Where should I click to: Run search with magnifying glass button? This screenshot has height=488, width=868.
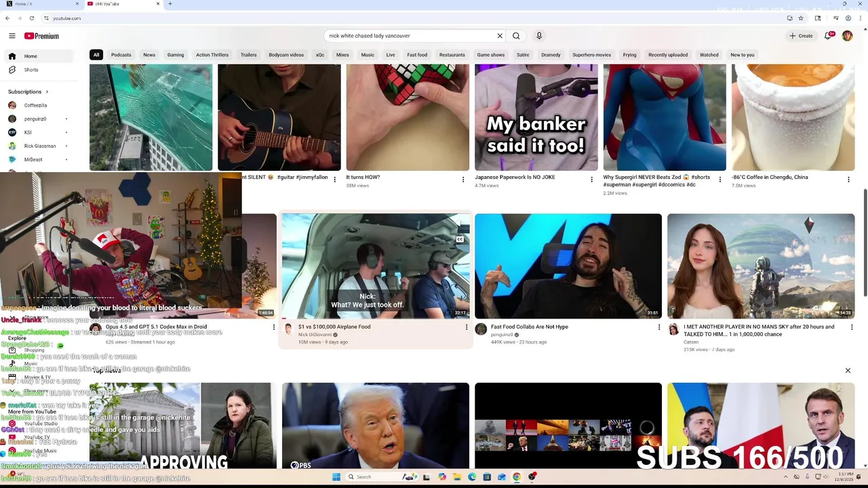516,36
